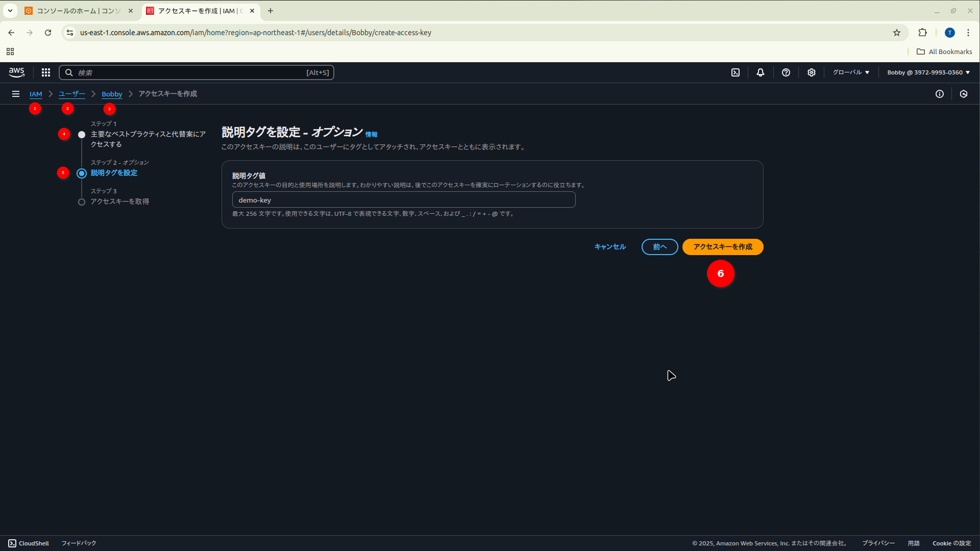Open the settings gear in AWS header
This screenshot has width=980, height=551.
[x=812, y=72]
